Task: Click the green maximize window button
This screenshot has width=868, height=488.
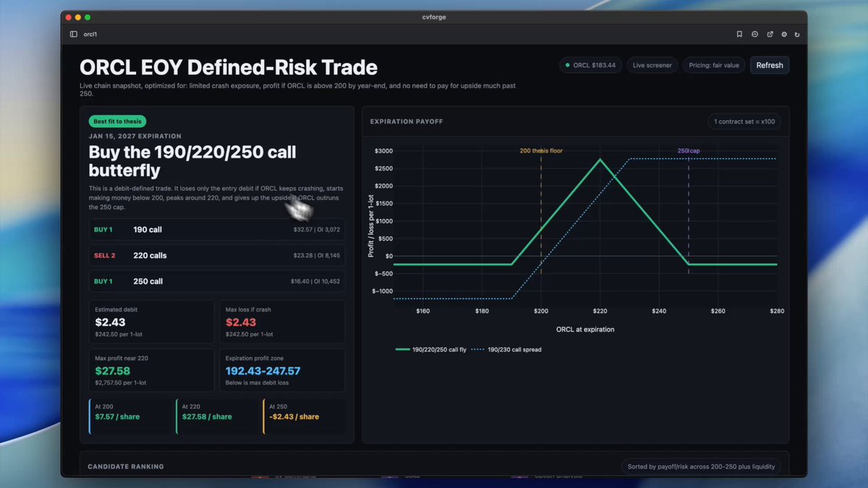Action: tap(88, 17)
